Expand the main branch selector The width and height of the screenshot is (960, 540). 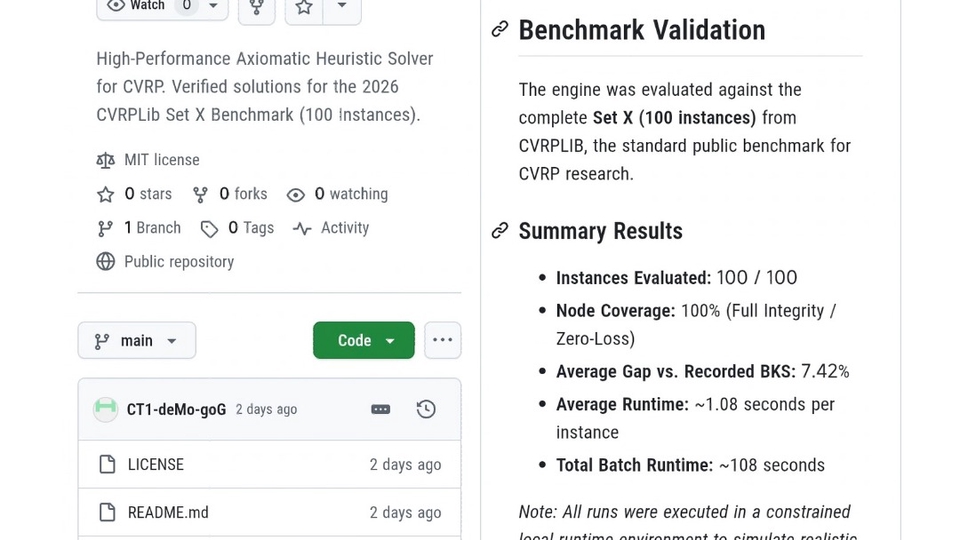click(x=137, y=341)
